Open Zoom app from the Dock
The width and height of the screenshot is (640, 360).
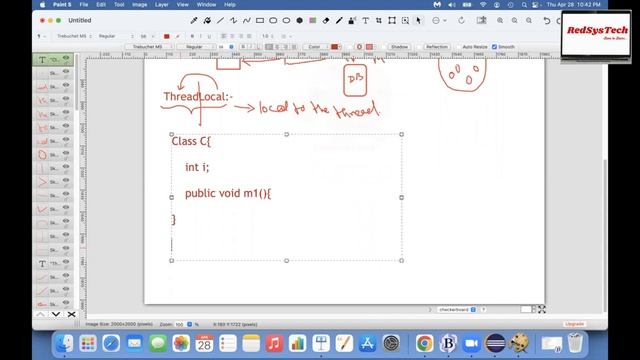(x=471, y=343)
